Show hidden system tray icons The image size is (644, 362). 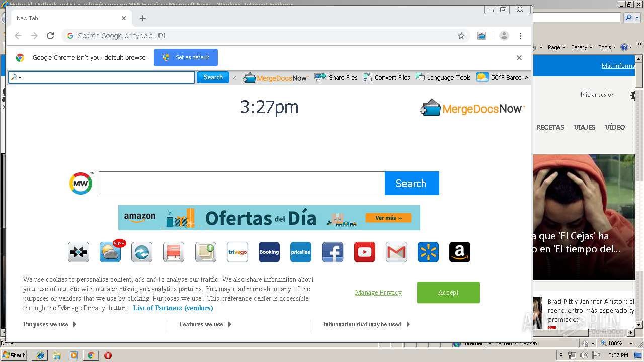point(561,355)
